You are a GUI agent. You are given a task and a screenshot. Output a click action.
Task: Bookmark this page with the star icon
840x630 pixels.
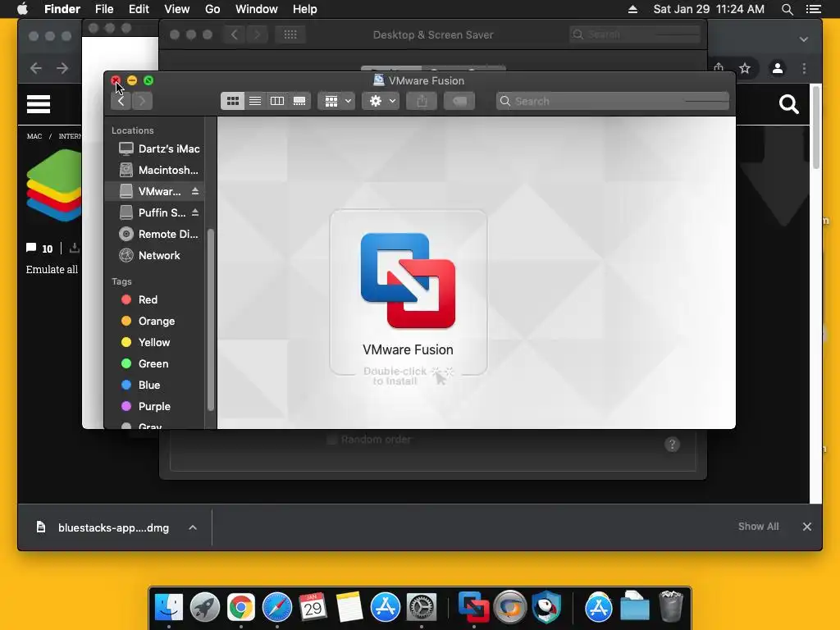(745, 68)
